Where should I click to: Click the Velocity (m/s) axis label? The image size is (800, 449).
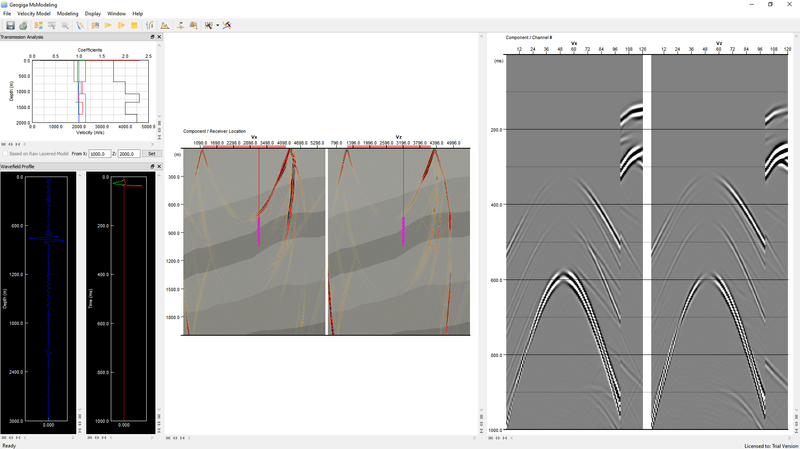coord(90,133)
